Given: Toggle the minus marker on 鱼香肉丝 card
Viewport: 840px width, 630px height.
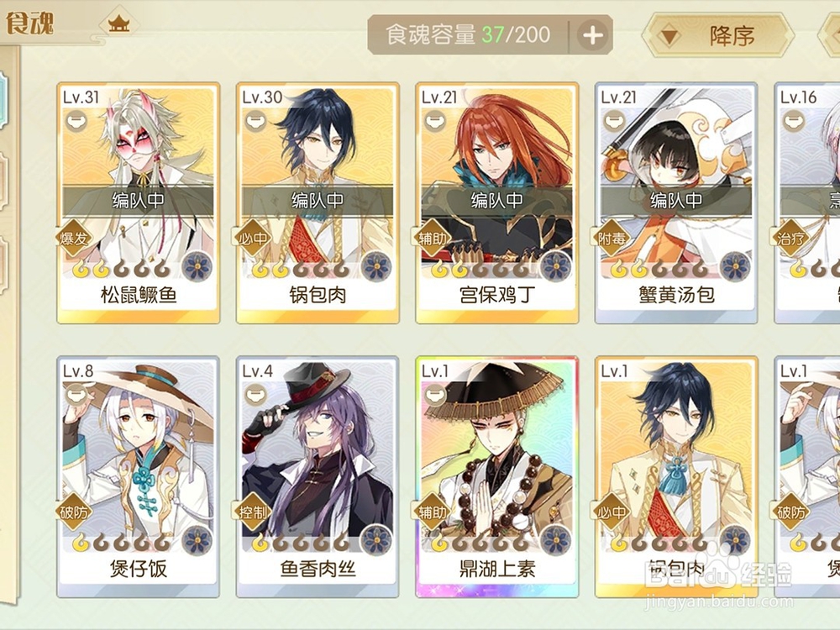Looking at the screenshot, I should [256, 396].
